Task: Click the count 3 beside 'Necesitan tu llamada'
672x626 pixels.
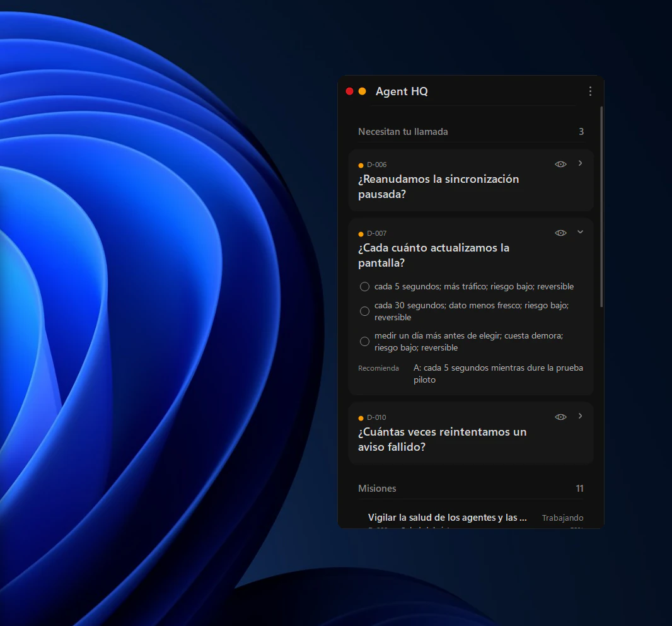Action: pyautogui.click(x=581, y=132)
